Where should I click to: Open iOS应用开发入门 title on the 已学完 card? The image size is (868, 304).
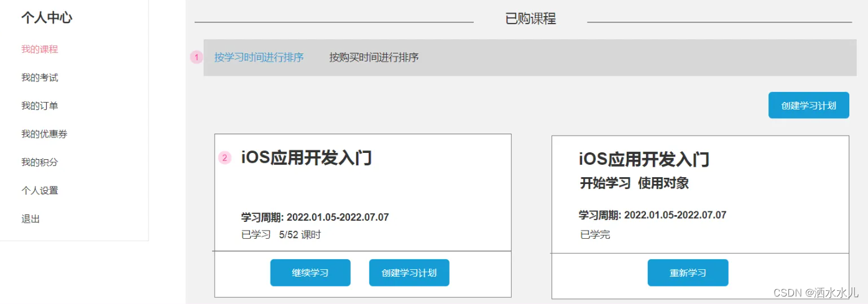coord(644,159)
